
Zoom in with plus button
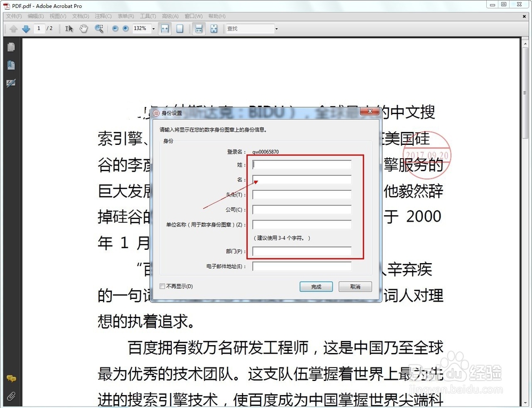tap(126, 29)
